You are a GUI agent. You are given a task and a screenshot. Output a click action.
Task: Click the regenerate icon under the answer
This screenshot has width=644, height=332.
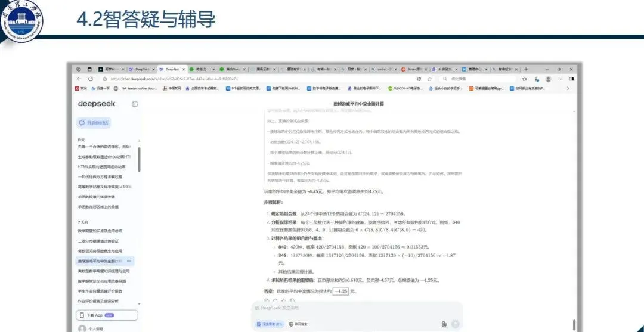(x=275, y=300)
